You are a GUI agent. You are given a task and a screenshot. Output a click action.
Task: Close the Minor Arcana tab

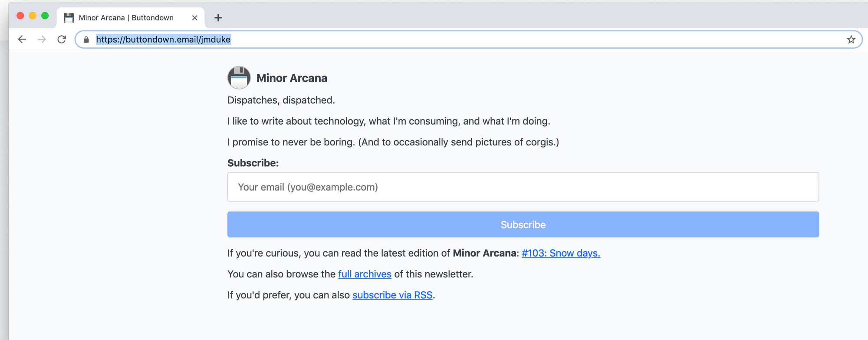pyautogui.click(x=194, y=18)
